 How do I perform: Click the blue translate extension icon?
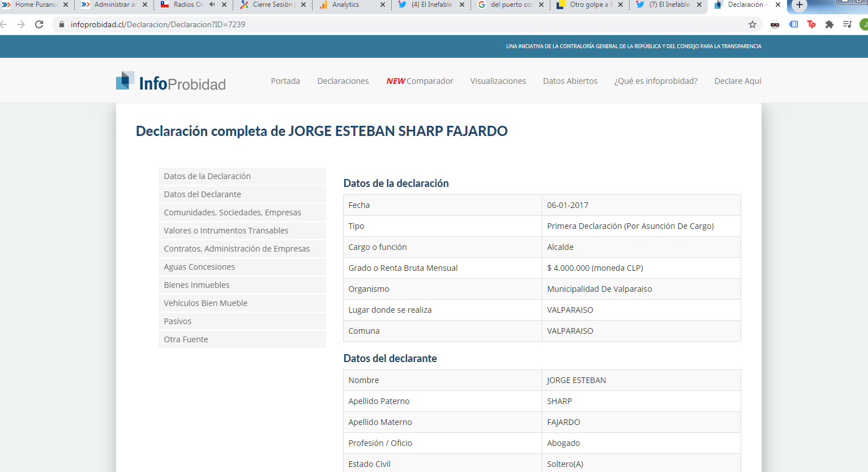[x=793, y=24]
